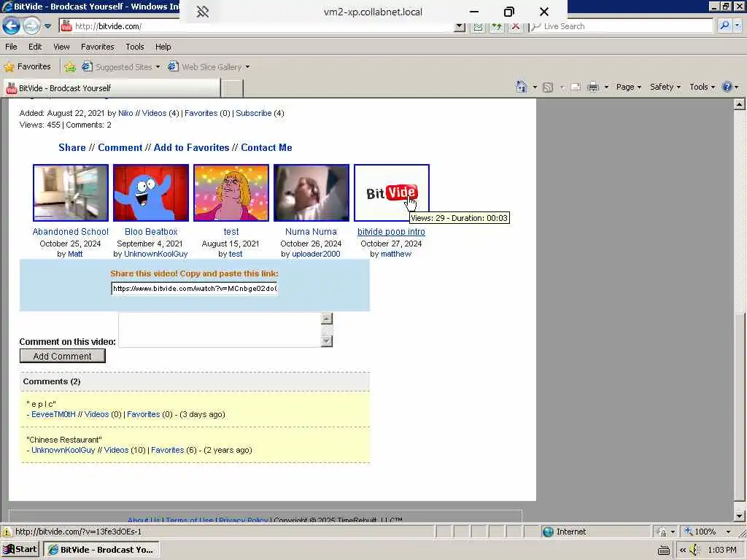This screenshot has width=747, height=560.
Task: Open the BitVide logo video thumbnail
Action: 392,192
